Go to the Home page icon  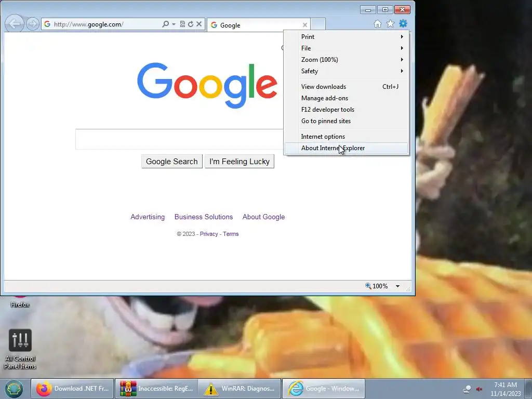coord(378,24)
